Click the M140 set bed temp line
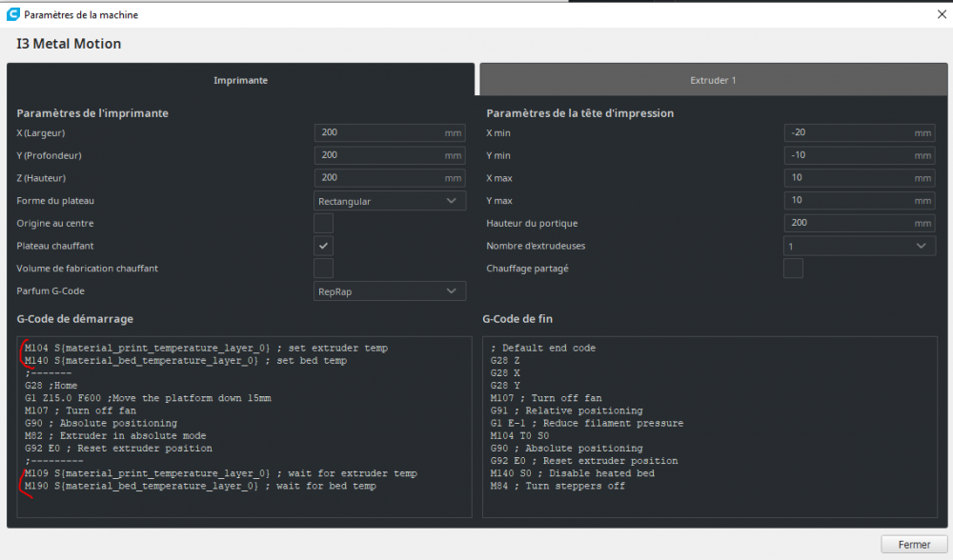 pyautogui.click(x=186, y=361)
